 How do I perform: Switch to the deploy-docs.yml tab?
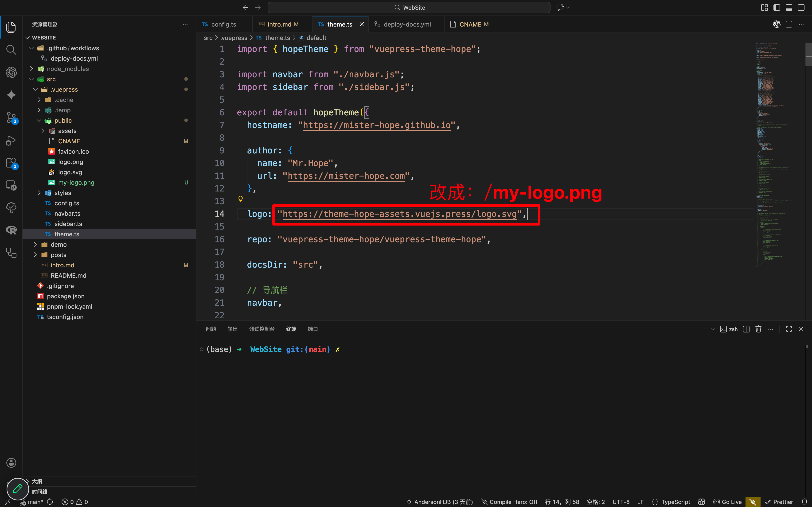tap(406, 24)
